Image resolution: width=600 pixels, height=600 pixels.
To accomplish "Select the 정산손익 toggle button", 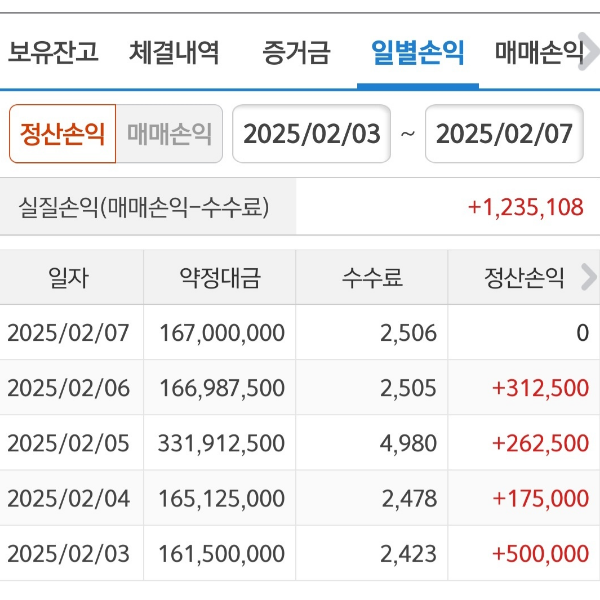I will (62, 134).
